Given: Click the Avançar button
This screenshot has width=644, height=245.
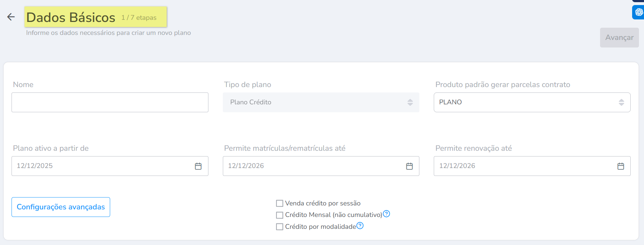Looking at the screenshot, I should coord(619,37).
